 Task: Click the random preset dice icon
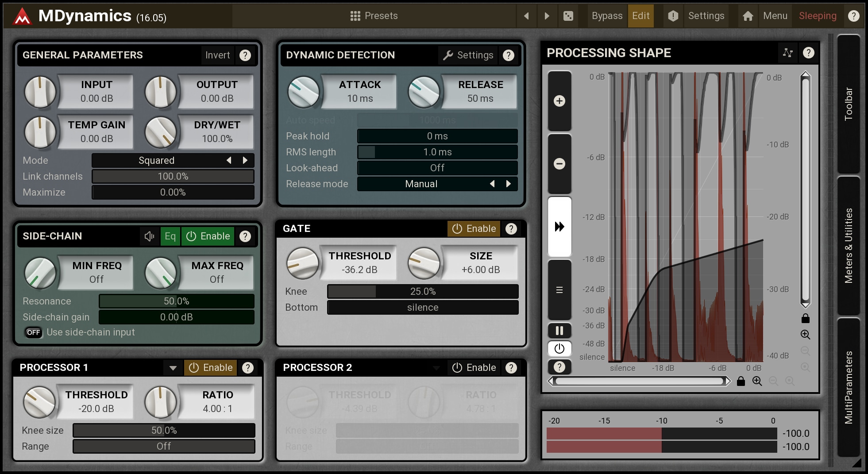click(568, 16)
